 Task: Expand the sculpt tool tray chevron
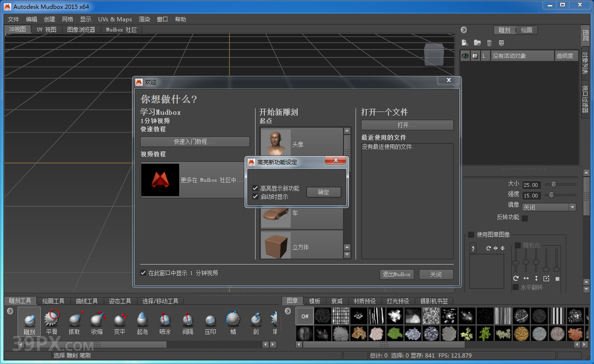(10, 311)
